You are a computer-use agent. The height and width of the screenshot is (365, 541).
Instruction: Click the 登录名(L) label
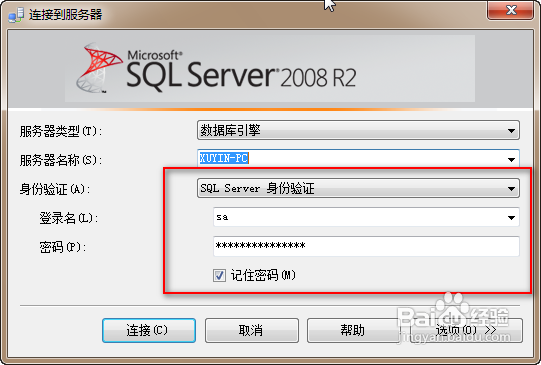[69, 218]
